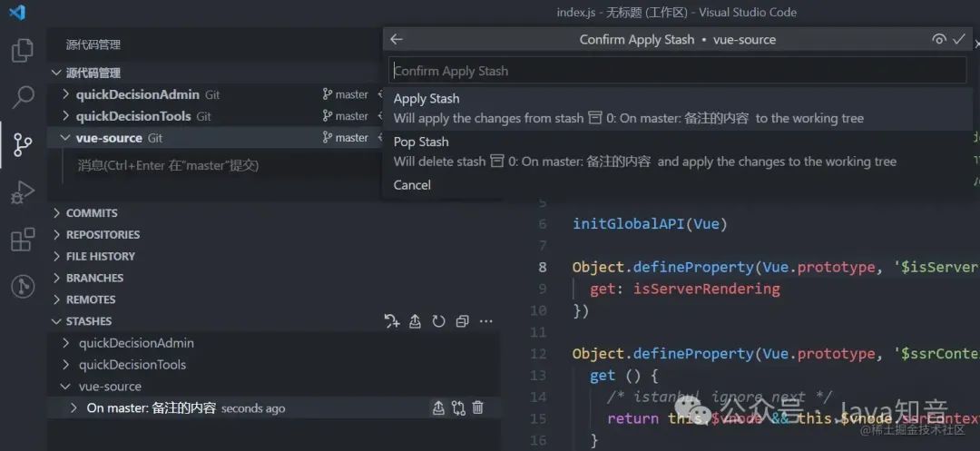
Task: Apply the 'On master' stash via row icon
Action: [439, 408]
